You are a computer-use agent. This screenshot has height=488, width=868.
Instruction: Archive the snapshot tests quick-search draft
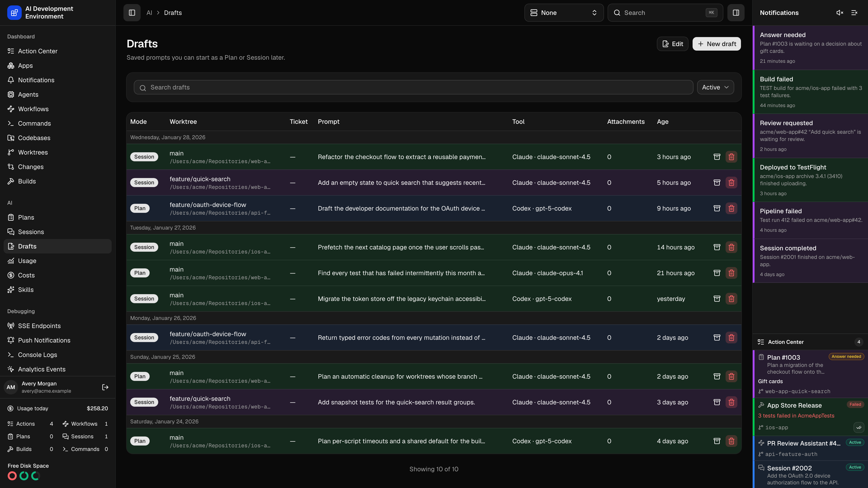click(717, 402)
